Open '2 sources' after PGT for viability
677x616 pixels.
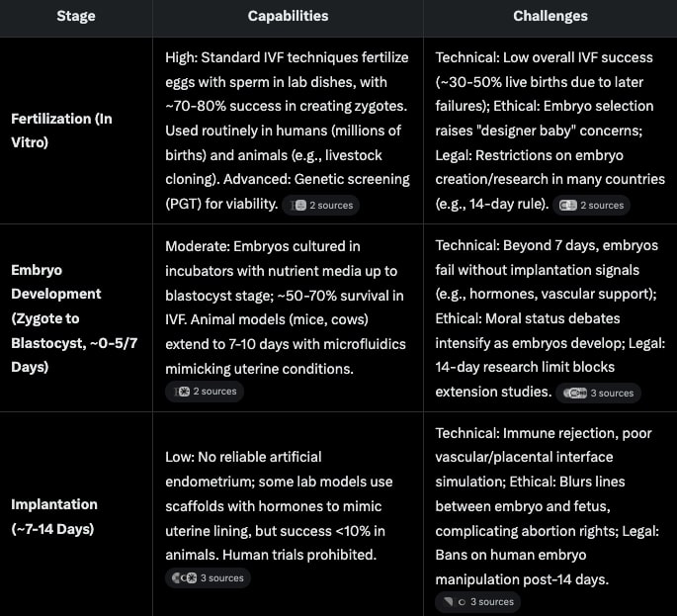[321, 206]
